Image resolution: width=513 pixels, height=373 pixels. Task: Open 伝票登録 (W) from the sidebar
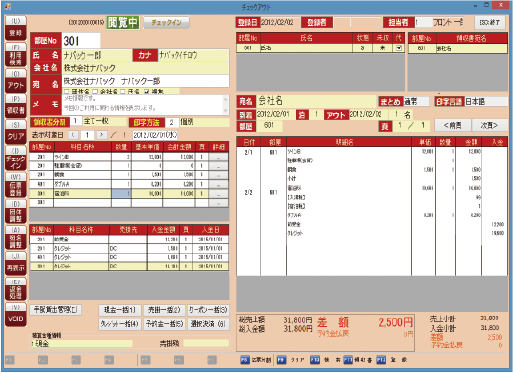(x=16, y=185)
